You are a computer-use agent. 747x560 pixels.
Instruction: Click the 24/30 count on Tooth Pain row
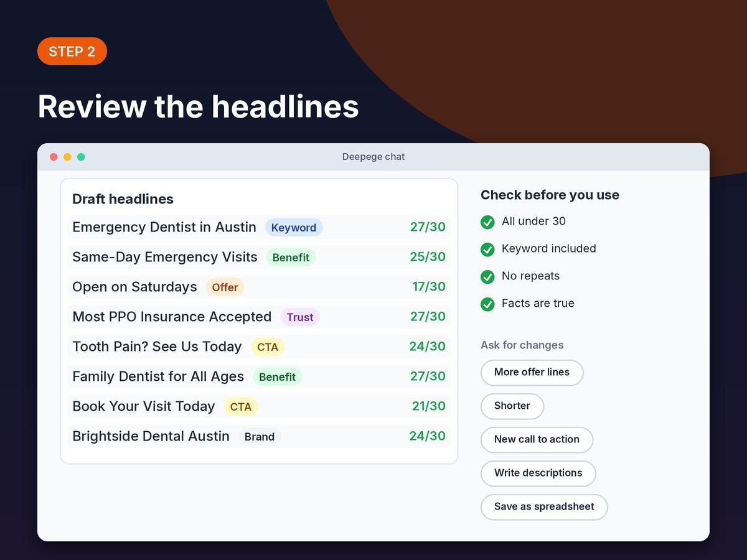(x=428, y=347)
